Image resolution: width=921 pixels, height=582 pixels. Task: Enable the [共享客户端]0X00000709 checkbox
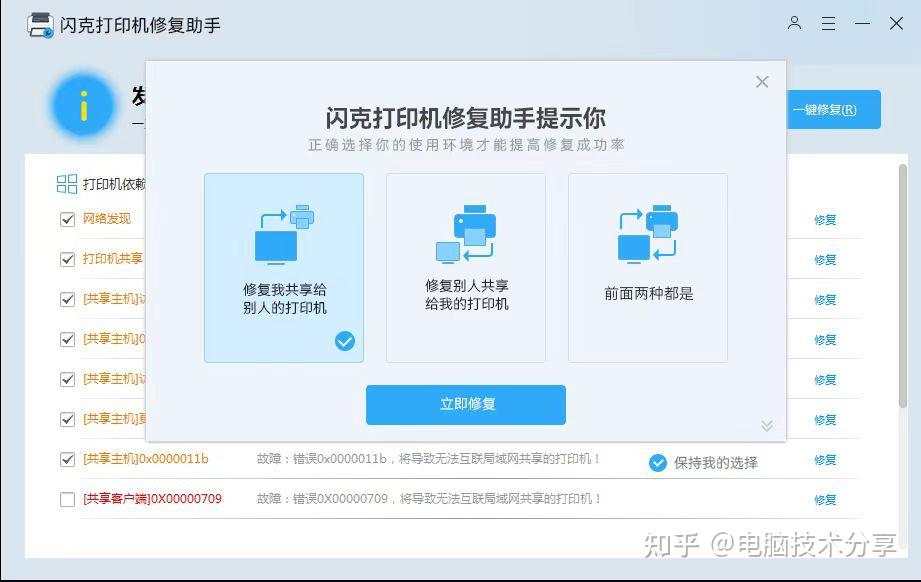pos(67,498)
